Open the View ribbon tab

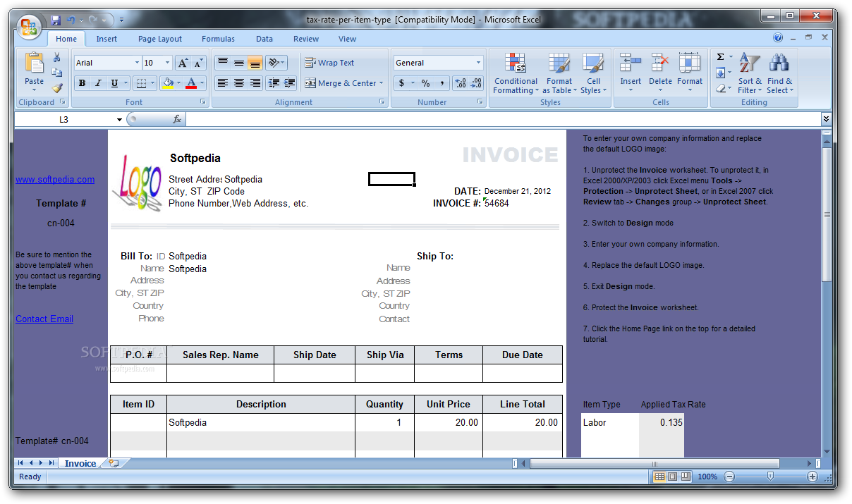pyautogui.click(x=347, y=39)
